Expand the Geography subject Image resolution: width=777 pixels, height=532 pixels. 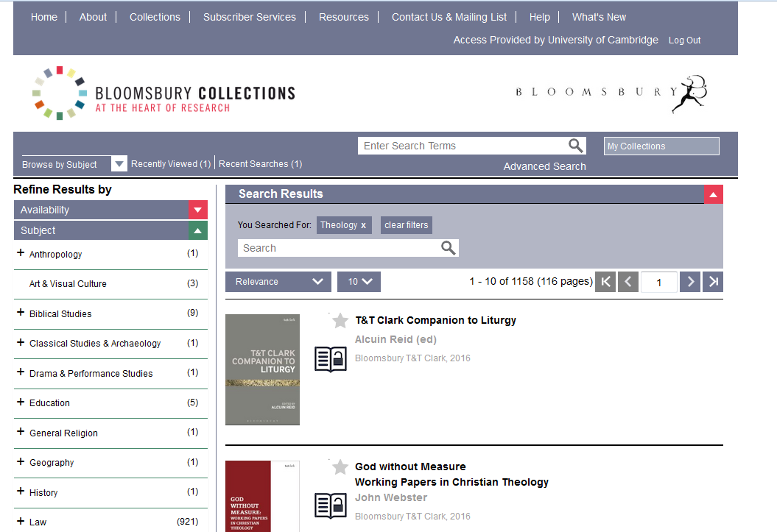coord(21,461)
